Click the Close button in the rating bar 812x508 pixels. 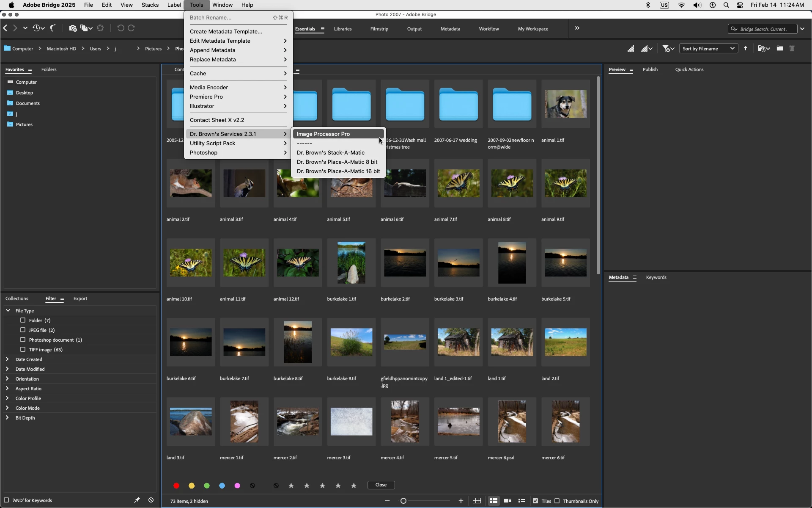tap(381, 485)
